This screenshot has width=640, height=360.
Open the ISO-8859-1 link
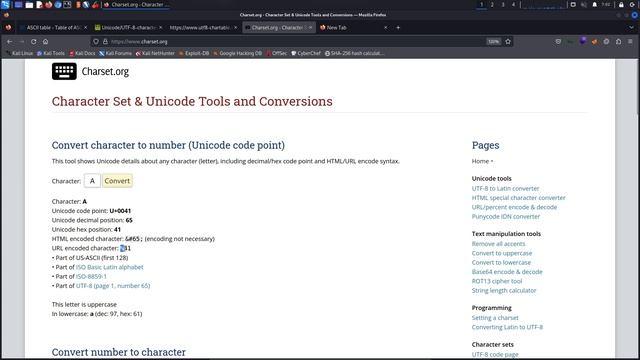(x=91, y=277)
